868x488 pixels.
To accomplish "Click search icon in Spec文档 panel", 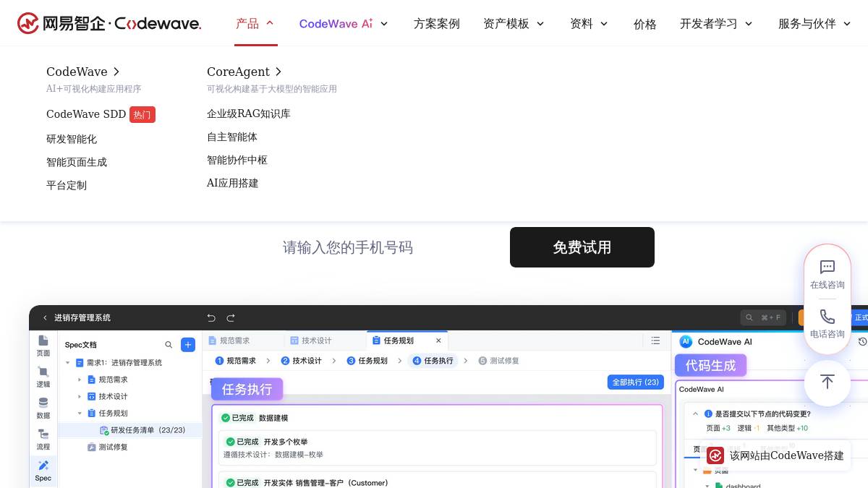I will point(169,345).
